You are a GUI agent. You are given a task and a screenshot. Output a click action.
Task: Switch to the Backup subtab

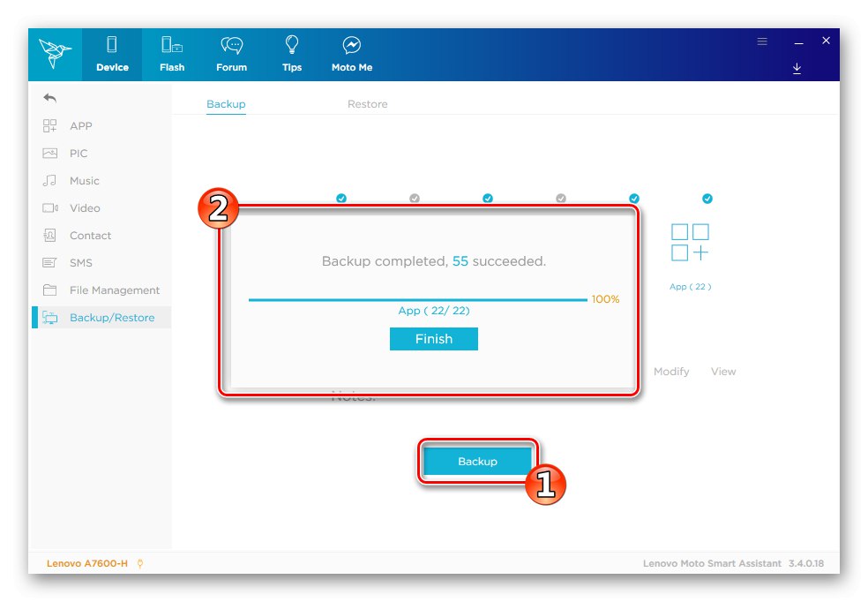(226, 104)
